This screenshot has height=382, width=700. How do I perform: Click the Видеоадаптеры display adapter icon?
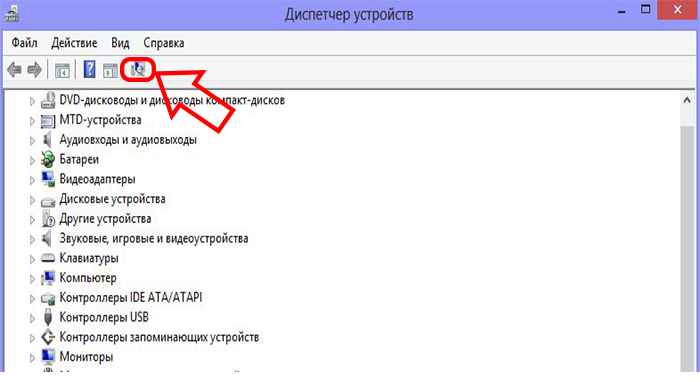point(48,179)
